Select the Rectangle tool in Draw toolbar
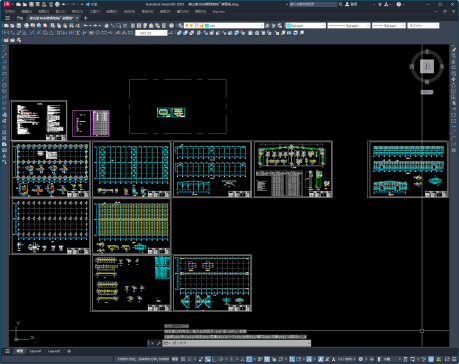The width and height of the screenshot is (459, 364). pos(4,74)
